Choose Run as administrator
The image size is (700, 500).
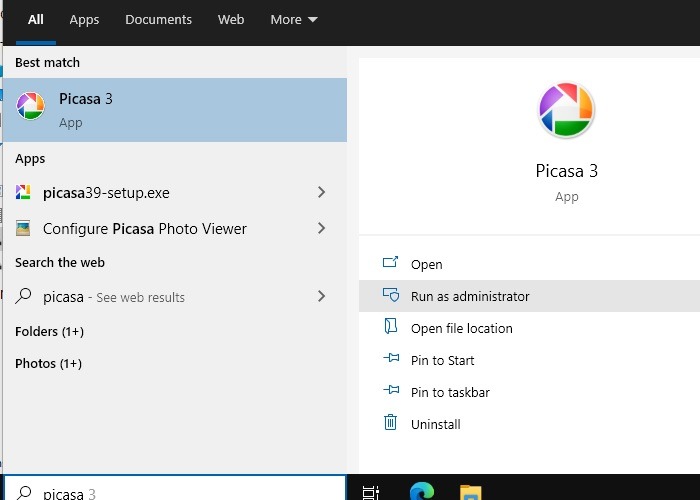529,296
